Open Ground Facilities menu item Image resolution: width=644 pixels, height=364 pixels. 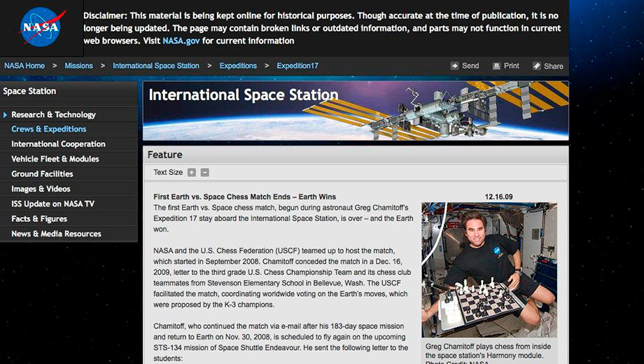(42, 174)
